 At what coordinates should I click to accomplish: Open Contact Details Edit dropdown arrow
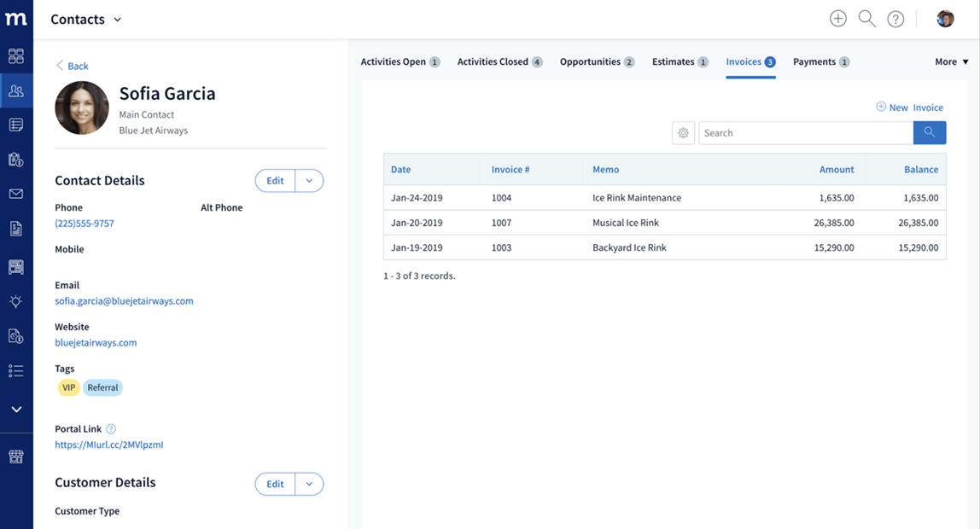(x=309, y=181)
